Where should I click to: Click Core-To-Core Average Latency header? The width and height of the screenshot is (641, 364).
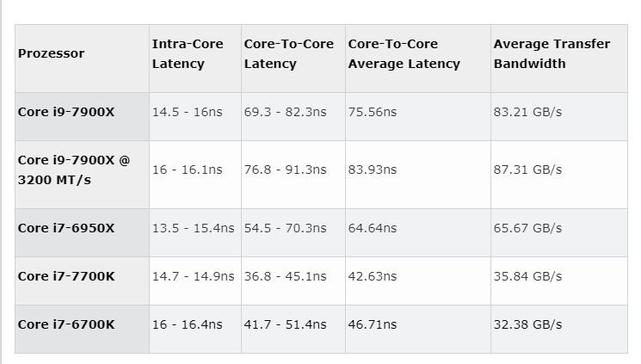coord(418,59)
